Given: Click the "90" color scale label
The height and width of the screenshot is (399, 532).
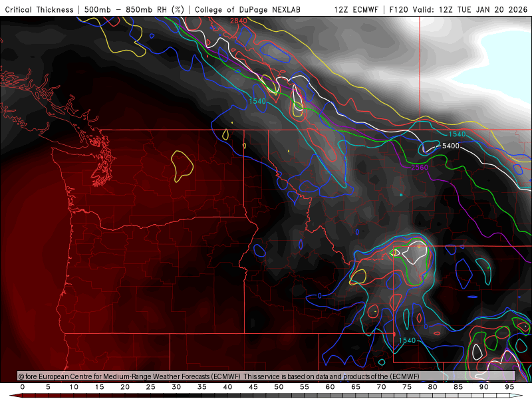Looking at the screenshot, I should click(483, 387).
